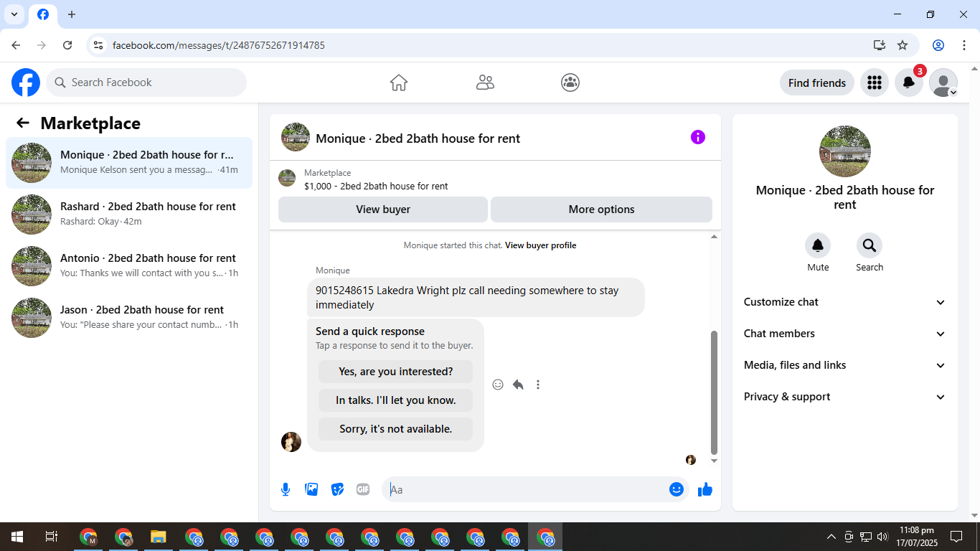Screen dimensions: 980x551
Task: React to the message with emoji icon
Action: 498,385
